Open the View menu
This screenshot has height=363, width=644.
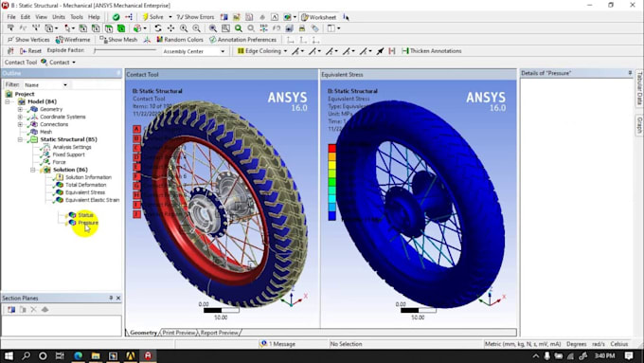(x=41, y=17)
